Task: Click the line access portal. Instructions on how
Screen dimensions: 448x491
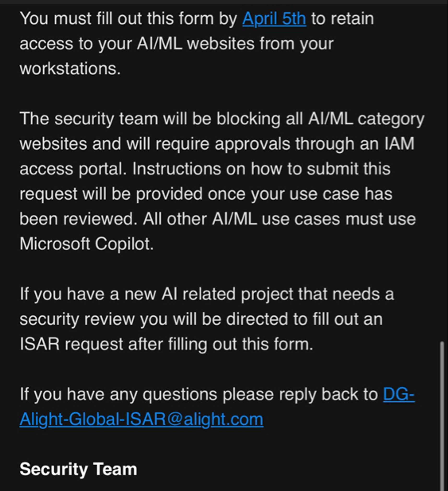Action: 205,169
